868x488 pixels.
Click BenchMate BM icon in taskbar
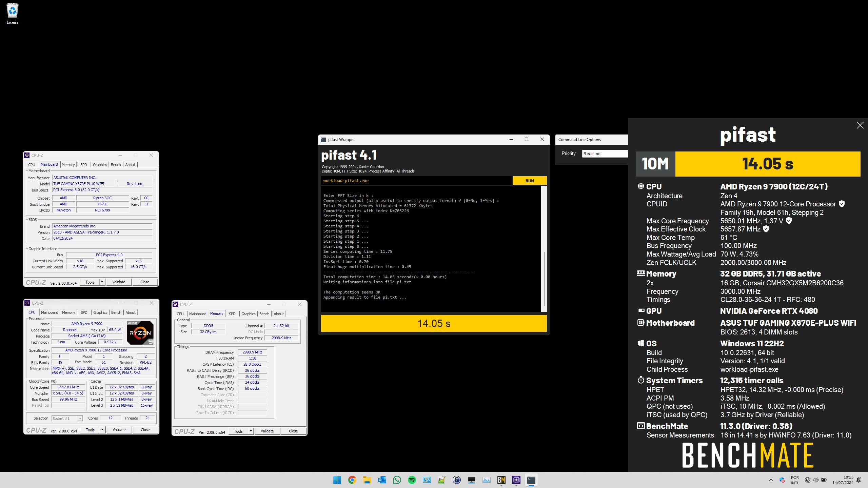click(501, 480)
